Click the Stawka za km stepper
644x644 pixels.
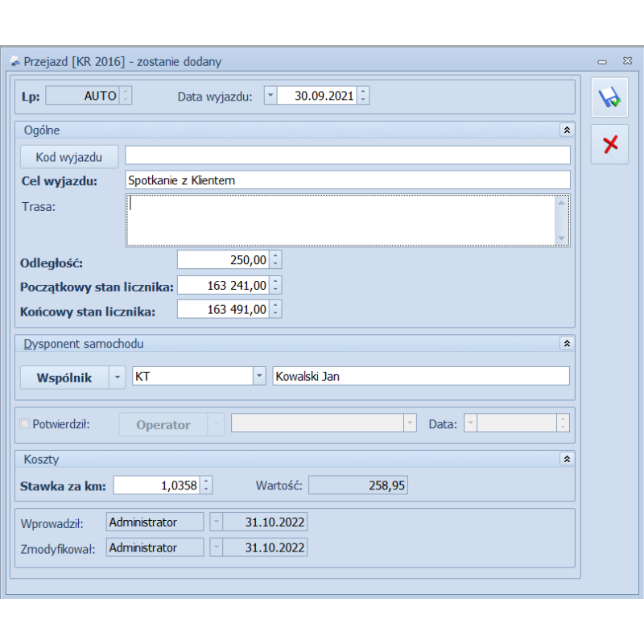pos(206,485)
